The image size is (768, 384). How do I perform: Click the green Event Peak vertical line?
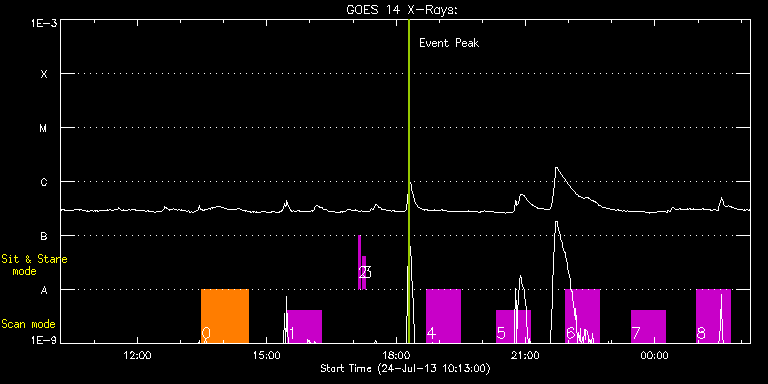(408, 181)
